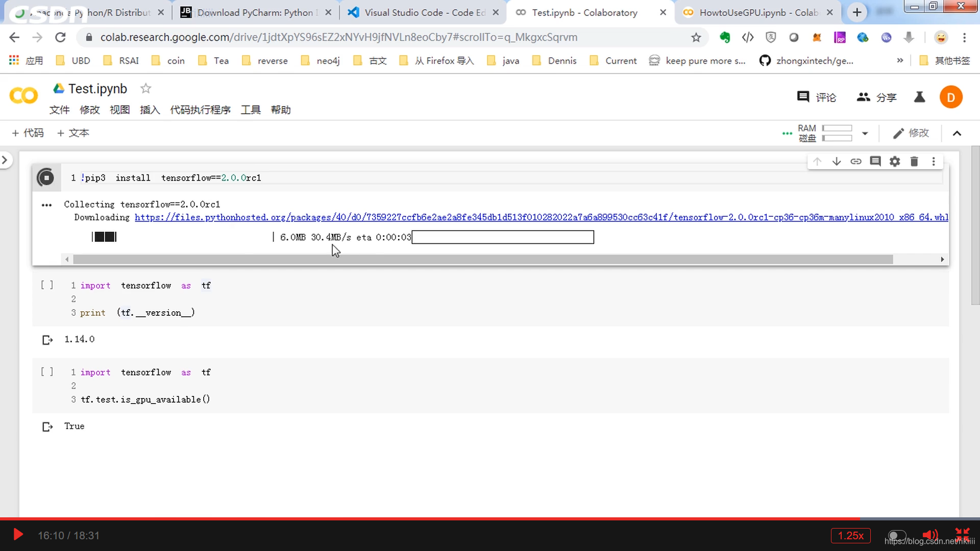Screen dimensions: 980x551
Task: Open cell settings gear icon
Action: tap(895, 161)
